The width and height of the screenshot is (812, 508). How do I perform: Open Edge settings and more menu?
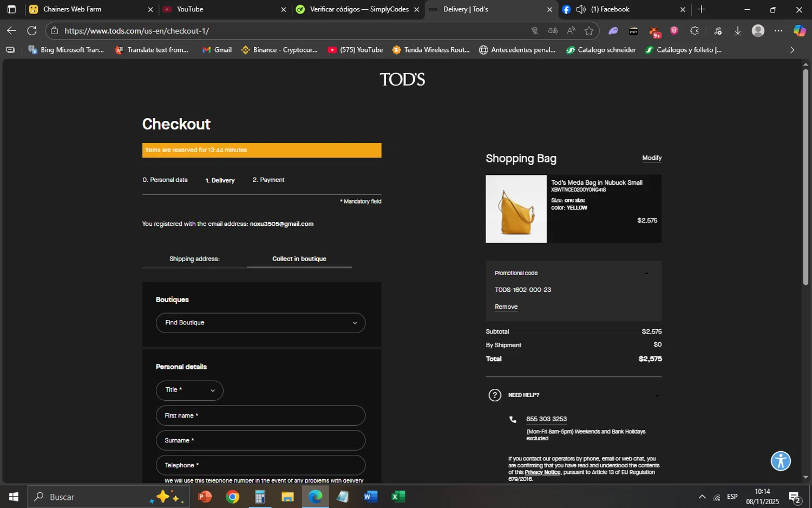point(778,31)
